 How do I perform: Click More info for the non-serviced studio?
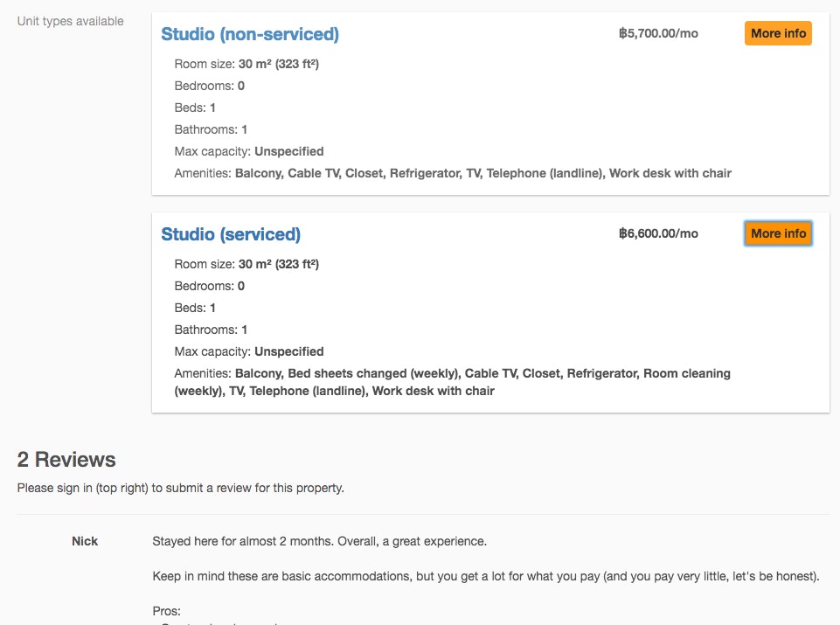(x=778, y=33)
